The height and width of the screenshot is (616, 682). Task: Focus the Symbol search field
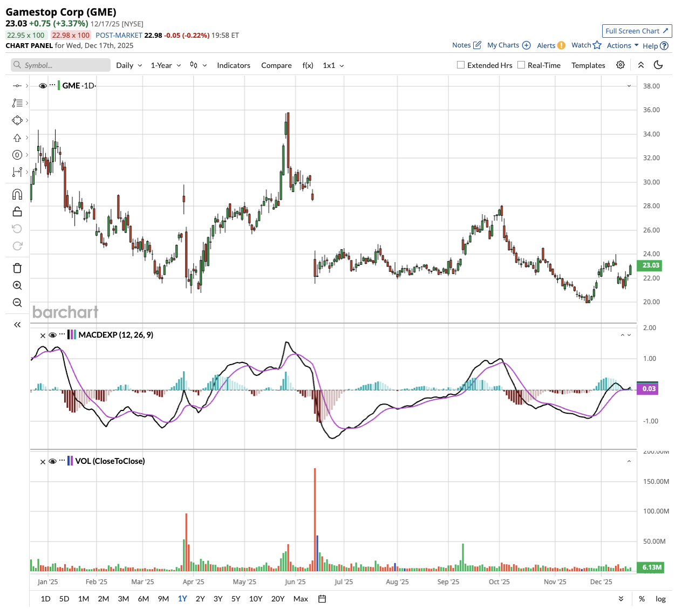(60, 65)
